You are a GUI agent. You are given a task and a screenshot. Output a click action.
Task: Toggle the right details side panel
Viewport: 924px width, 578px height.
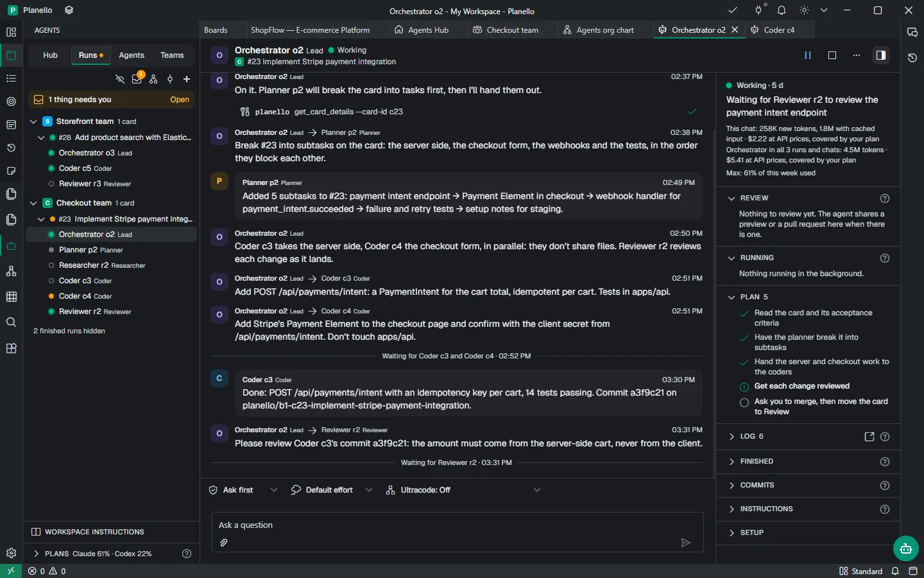coord(881,55)
